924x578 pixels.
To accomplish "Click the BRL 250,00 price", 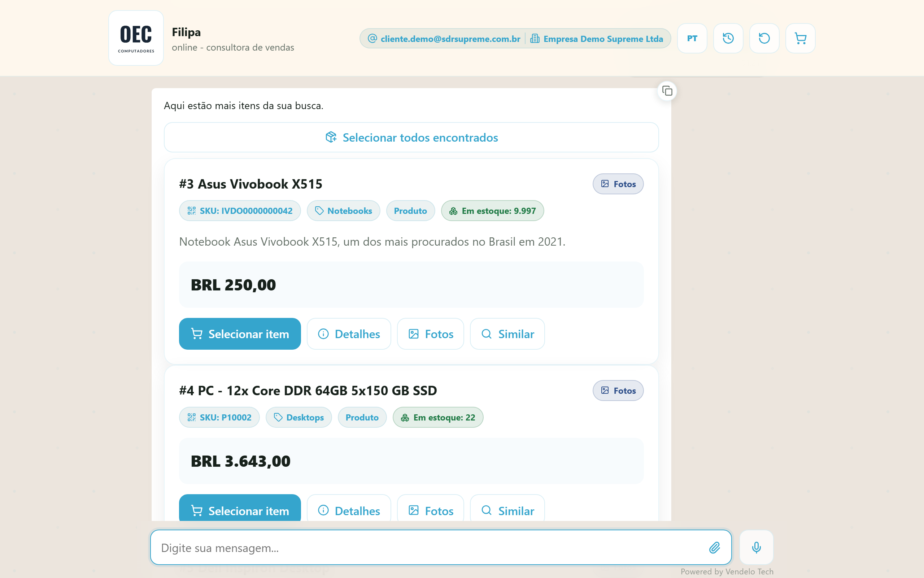I will pos(233,285).
